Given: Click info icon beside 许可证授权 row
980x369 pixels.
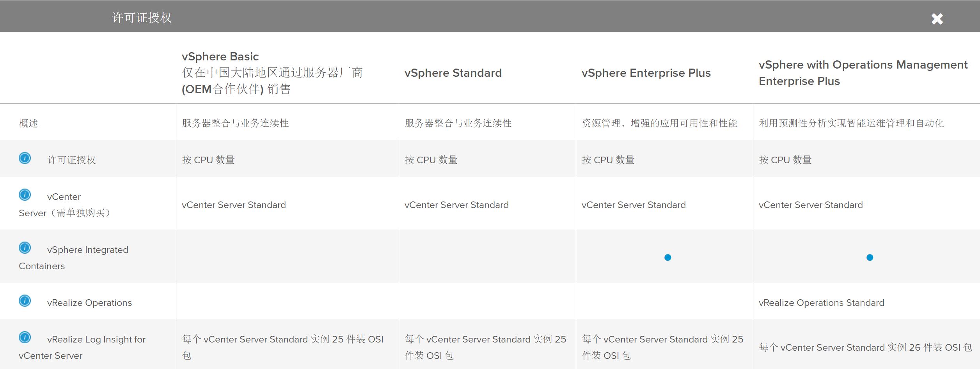Looking at the screenshot, I should pos(25,158).
